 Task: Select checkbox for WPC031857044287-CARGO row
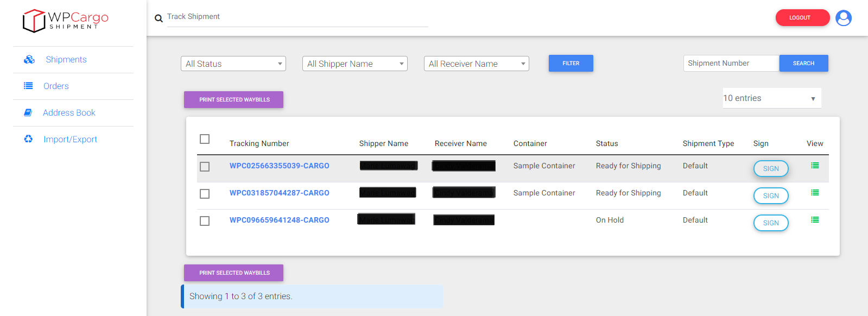[x=205, y=194]
